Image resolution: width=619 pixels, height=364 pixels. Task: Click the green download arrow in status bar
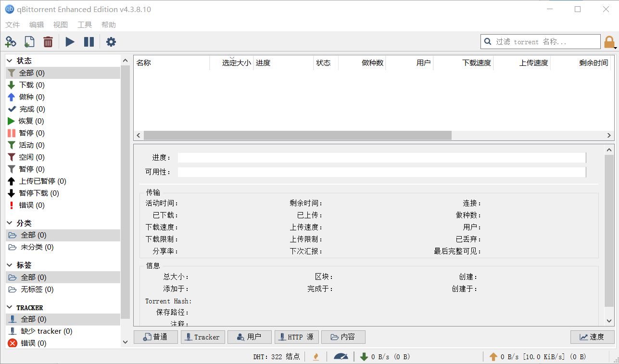click(364, 357)
